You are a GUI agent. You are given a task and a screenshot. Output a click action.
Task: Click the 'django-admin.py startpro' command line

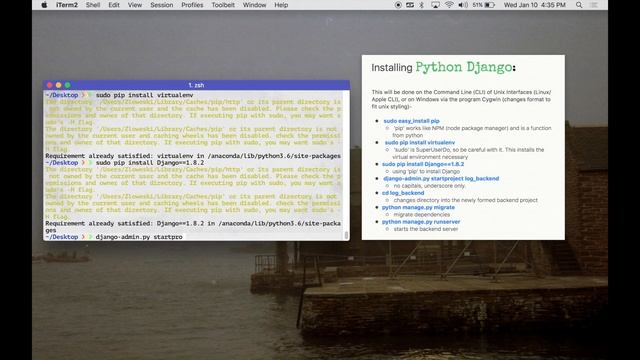tap(139, 237)
